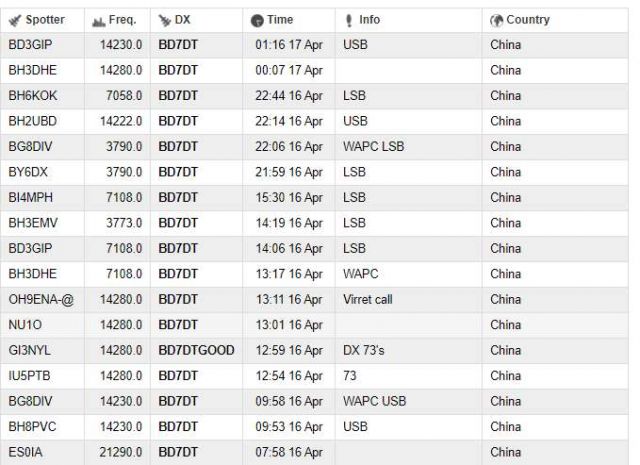Click the Info column exclamation icon
Viewport: 640px width, 465px height.
348,20
